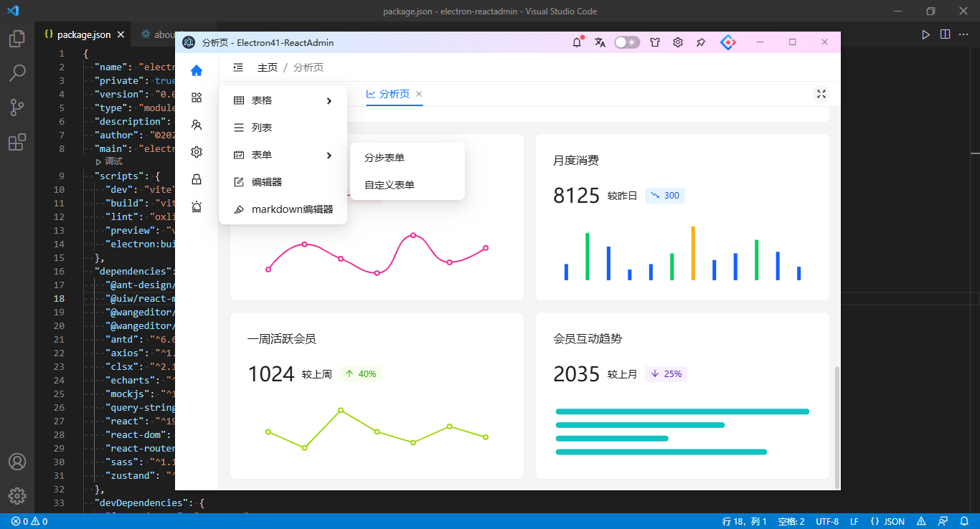
Task: Pin the window with the pushpin icon
Action: coord(701,42)
